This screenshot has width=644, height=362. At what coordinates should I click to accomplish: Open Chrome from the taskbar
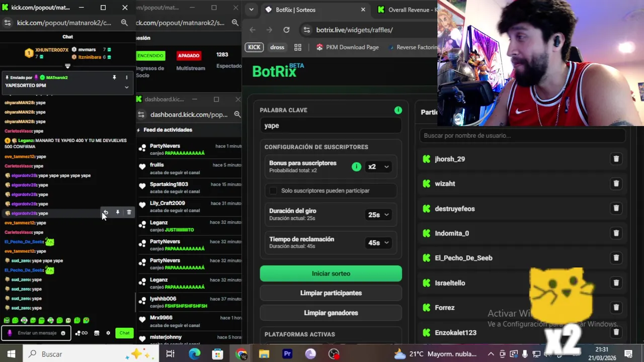click(x=241, y=354)
